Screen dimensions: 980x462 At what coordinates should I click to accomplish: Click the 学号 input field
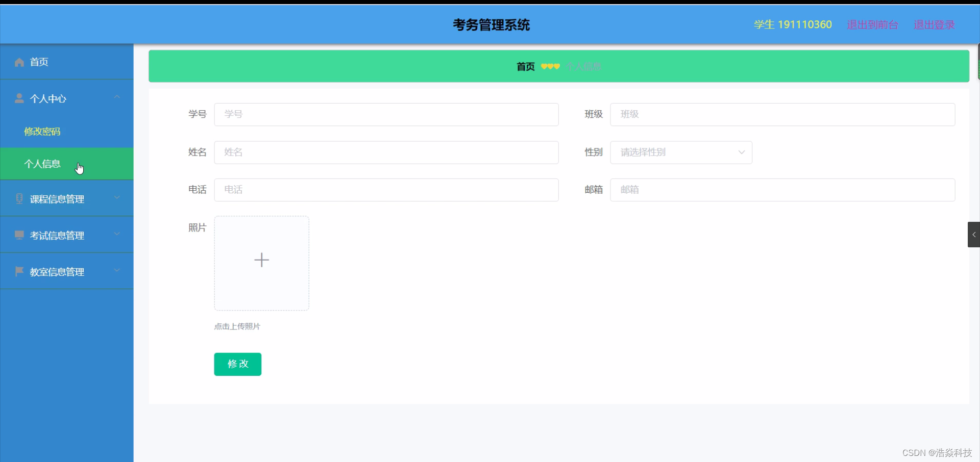pyautogui.click(x=386, y=114)
